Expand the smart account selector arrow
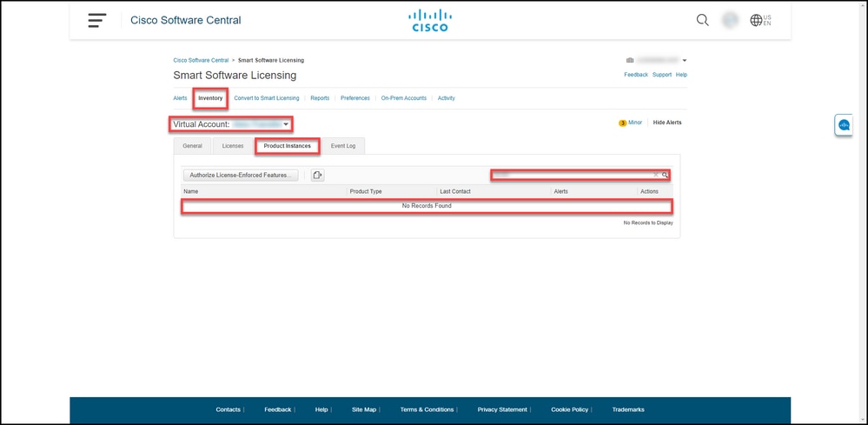 tap(684, 60)
